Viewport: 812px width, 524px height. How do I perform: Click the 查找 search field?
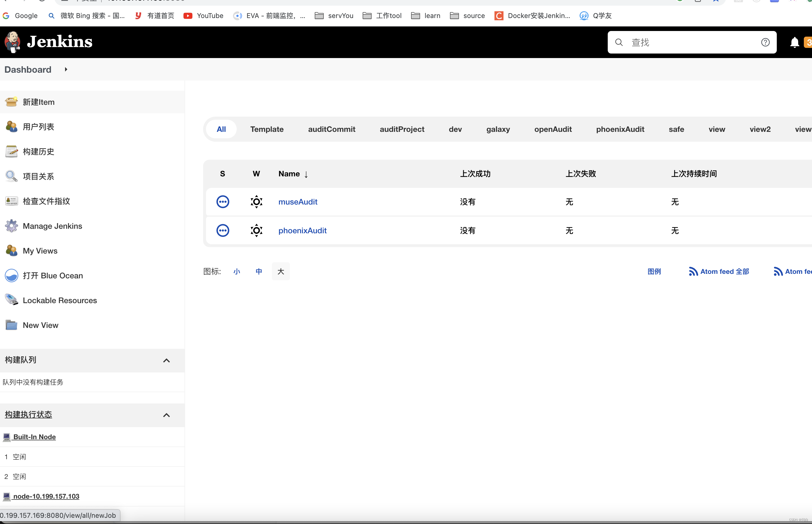coord(691,42)
